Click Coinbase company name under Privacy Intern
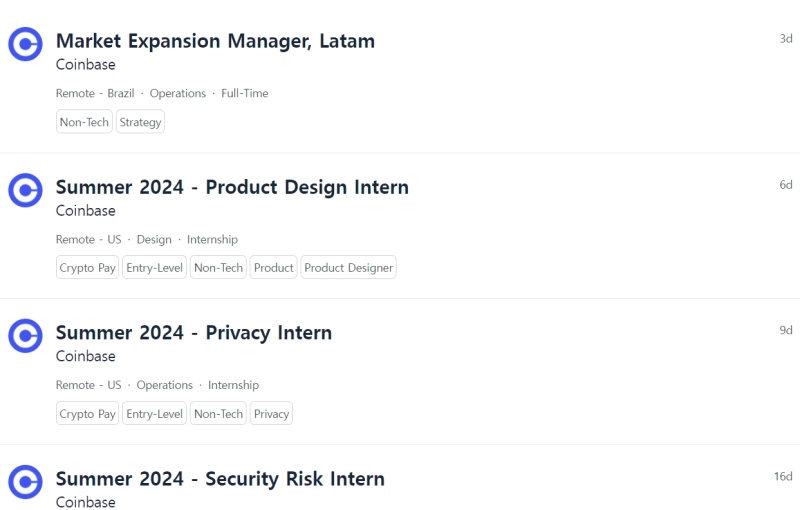The width and height of the screenshot is (800, 510). [86, 357]
